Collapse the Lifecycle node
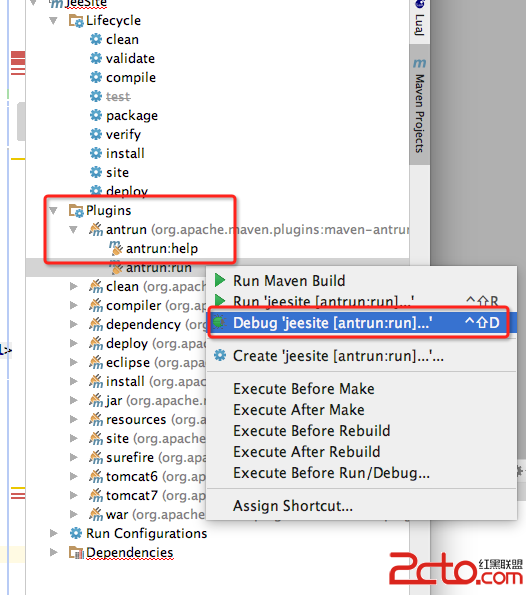This screenshot has width=526, height=595. [x=54, y=20]
